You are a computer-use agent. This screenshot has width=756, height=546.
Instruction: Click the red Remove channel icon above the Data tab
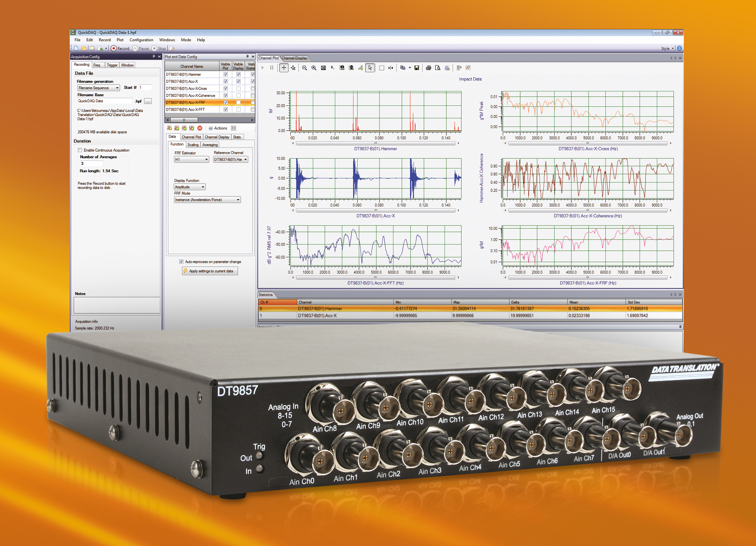pyautogui.click(x=200, y=128)
